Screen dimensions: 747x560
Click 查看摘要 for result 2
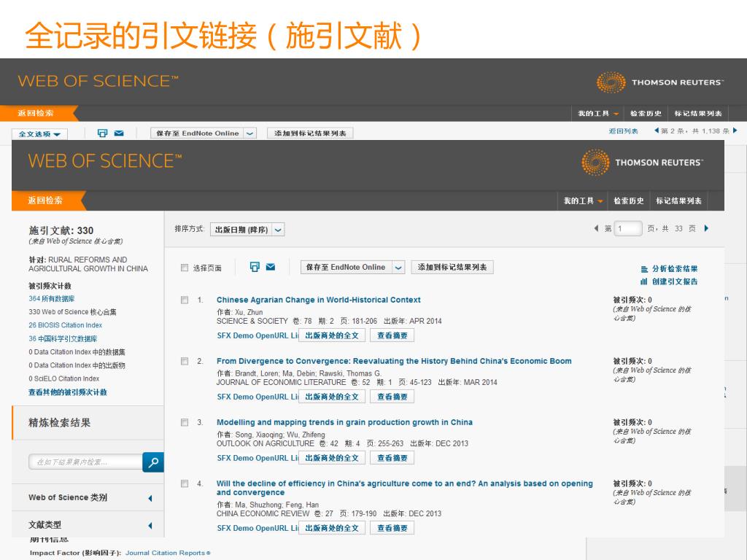(392, 397)
